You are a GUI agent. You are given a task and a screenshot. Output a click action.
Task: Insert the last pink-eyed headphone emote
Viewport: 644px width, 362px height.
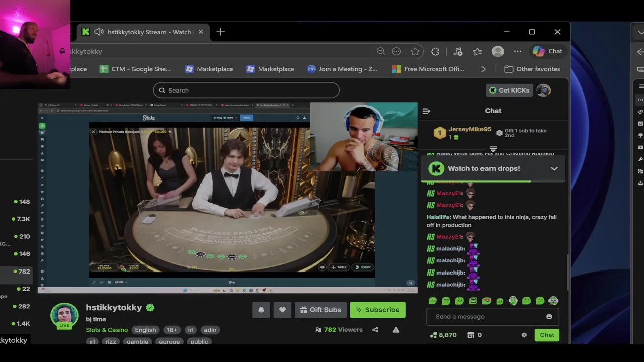[x=553, y=301]
